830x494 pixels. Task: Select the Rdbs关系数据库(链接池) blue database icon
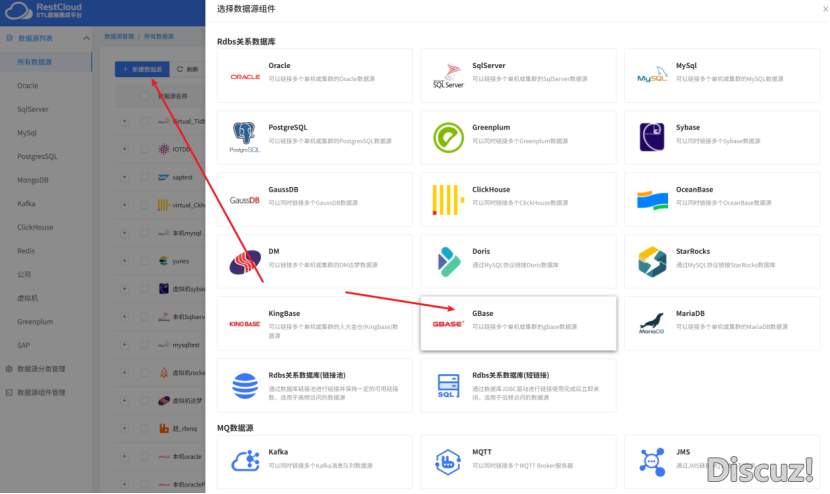coord(245,385)
